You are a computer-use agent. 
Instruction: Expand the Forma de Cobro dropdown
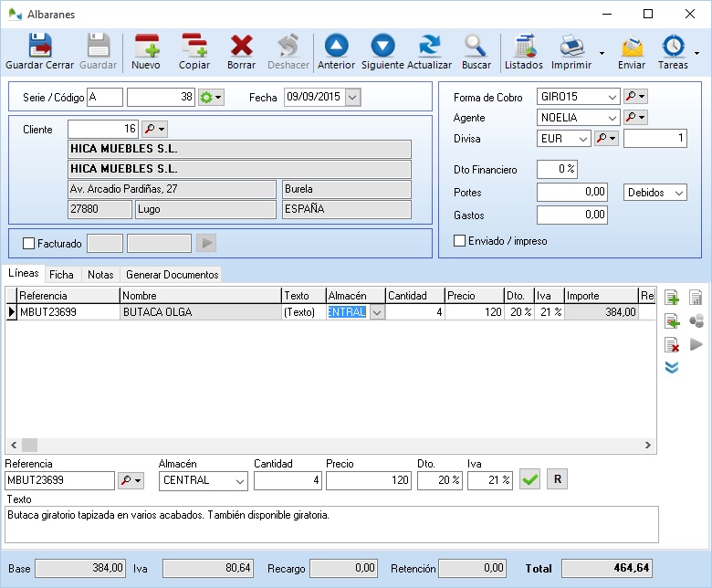[x=611, y=97]
